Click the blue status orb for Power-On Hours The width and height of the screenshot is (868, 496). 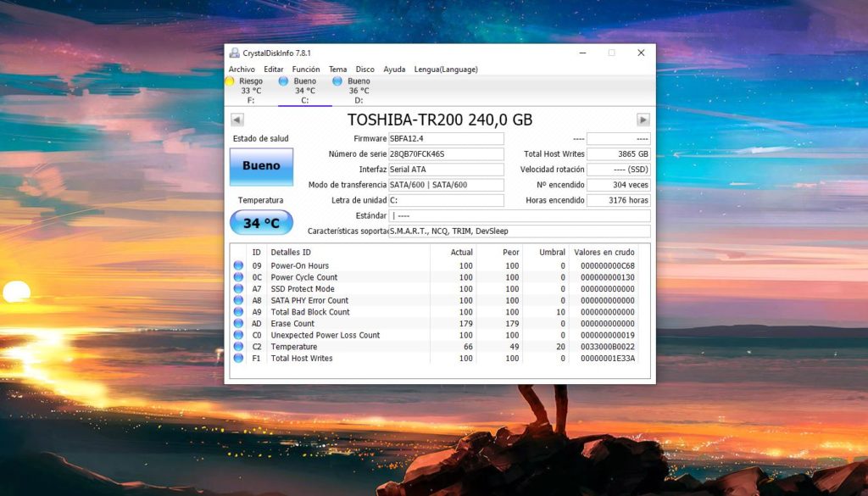click(x=238, y=266)
